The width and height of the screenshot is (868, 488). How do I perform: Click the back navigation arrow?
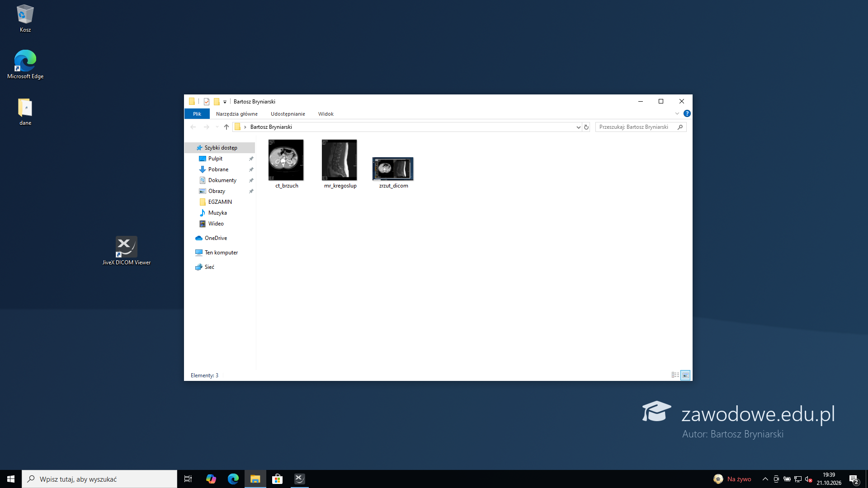[193, 127]
